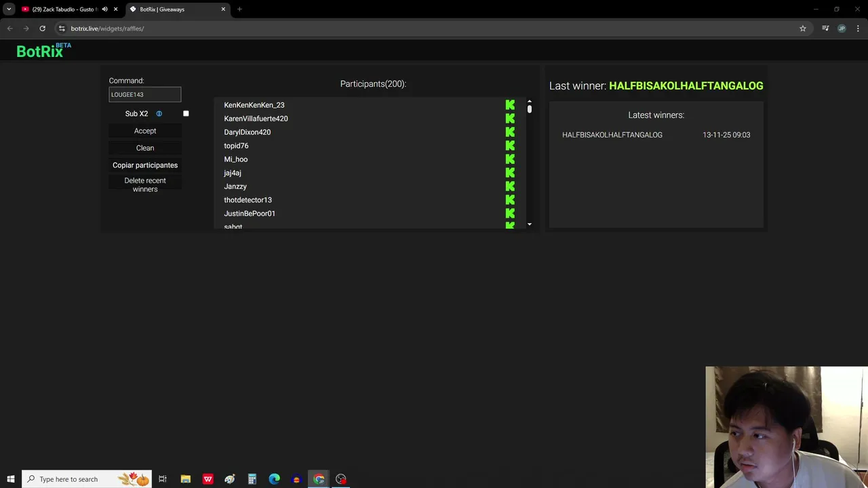Screen dimensions: 868x488
Task: Select the BotRix Giveaways tab
Action: (x=176, y=9)
